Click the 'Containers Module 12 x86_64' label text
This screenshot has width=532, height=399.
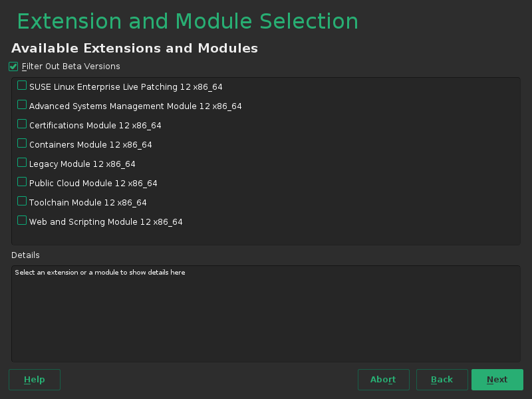point(90,145)
